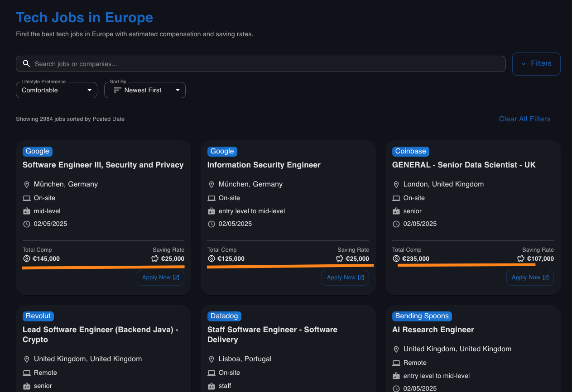Click piggy bank icon on Information Security Engineer card
572x392 pixels.
340,259
